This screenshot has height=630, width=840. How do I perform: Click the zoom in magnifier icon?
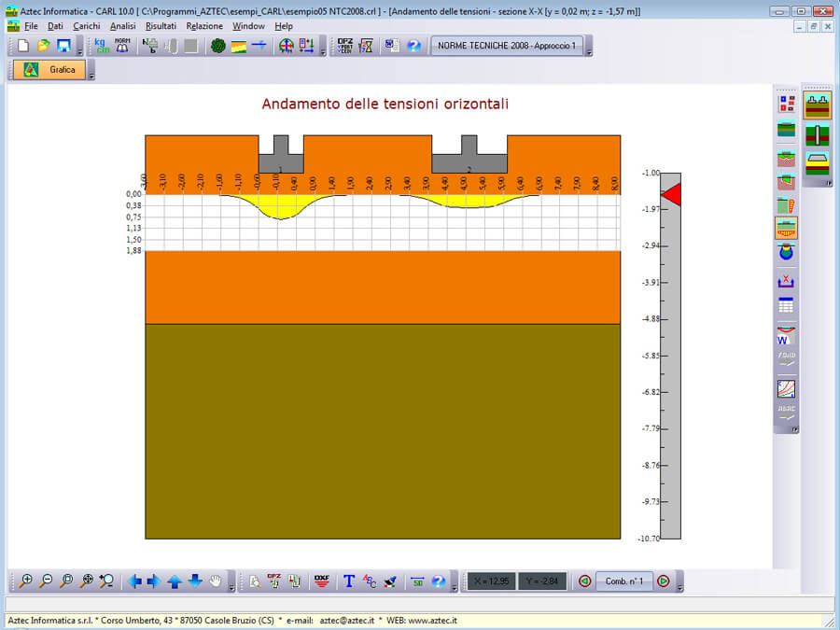tap(26, 581)
